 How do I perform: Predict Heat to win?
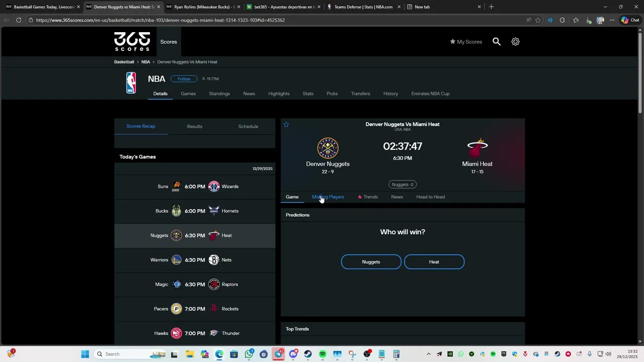(434, 262)
